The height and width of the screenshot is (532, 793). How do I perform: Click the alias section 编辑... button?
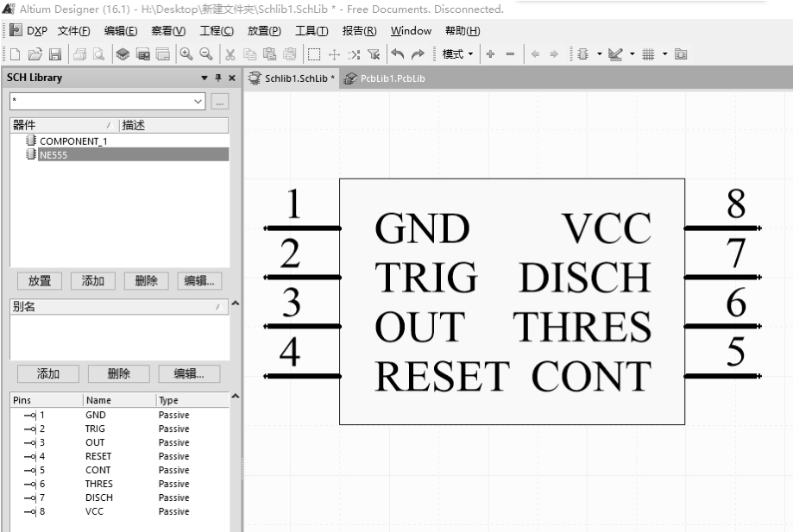point(189,374)
